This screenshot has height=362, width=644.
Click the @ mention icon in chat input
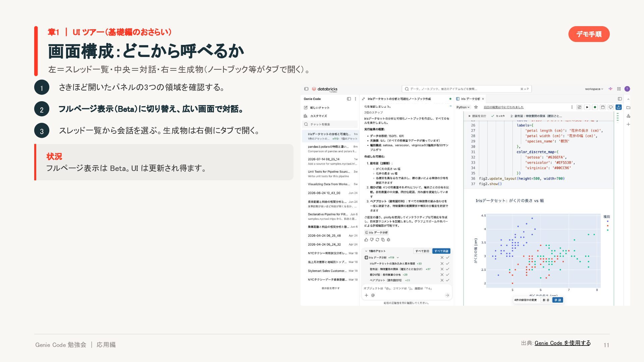[373, 295]
